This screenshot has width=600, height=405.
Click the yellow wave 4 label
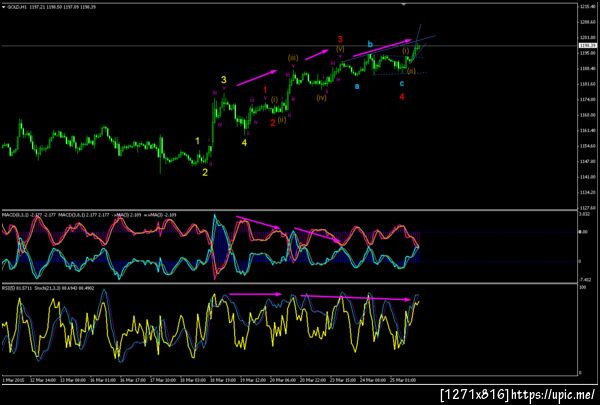(244, 143)
